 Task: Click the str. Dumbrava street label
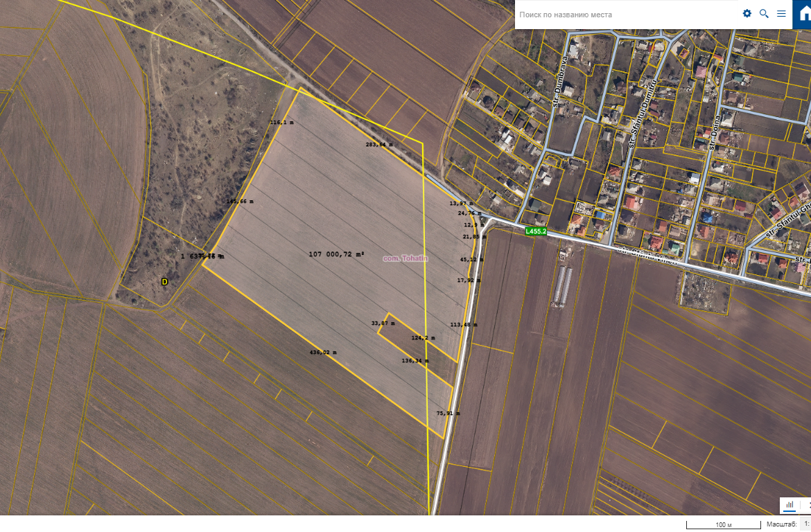click(559, 82)
